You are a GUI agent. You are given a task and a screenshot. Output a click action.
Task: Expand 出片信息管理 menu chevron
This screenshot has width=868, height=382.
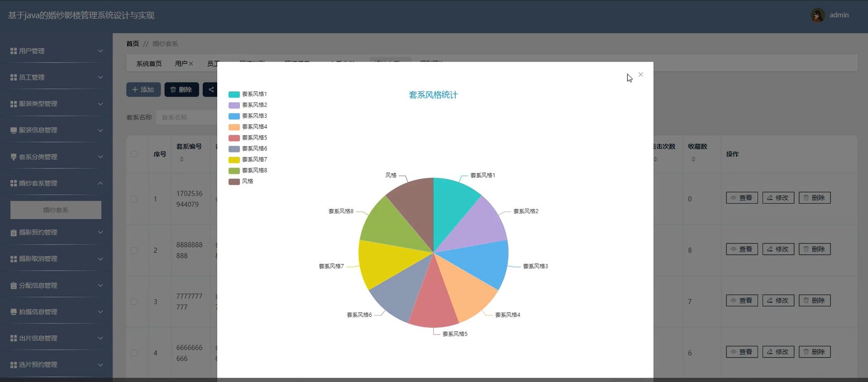point(100,338)
